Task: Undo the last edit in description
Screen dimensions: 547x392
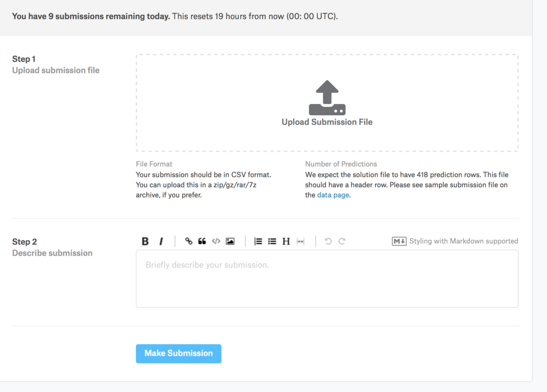Action: pos(328,241)
